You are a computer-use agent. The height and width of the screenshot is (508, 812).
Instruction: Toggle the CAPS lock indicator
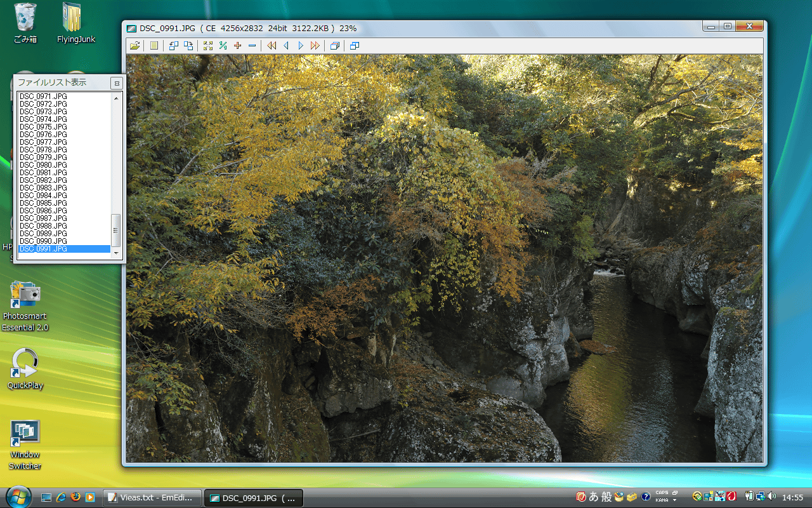tap(662, 493)
